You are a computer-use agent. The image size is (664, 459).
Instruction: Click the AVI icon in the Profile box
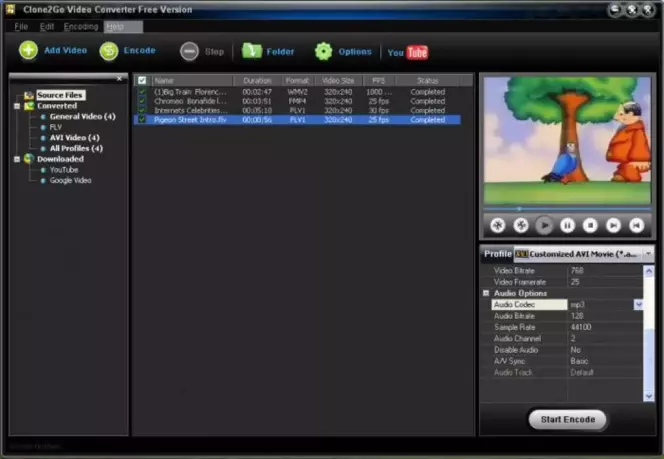click(522, 254)
